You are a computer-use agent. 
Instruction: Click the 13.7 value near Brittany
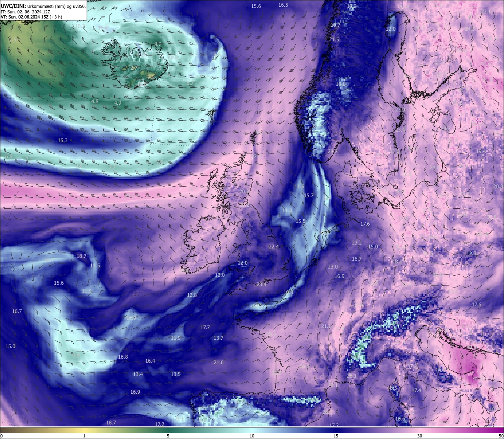[219, 338]
